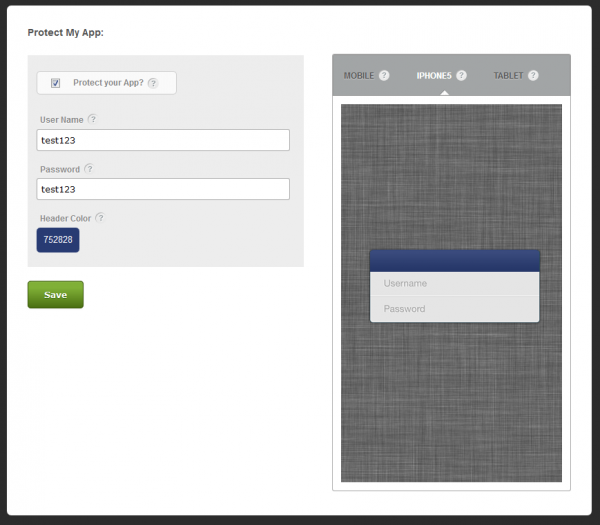Image resolution: width=600 pixels, height=525 pixels.
Task: Click help icon next to IPHONE5 tab
Action: pos(461,75)
